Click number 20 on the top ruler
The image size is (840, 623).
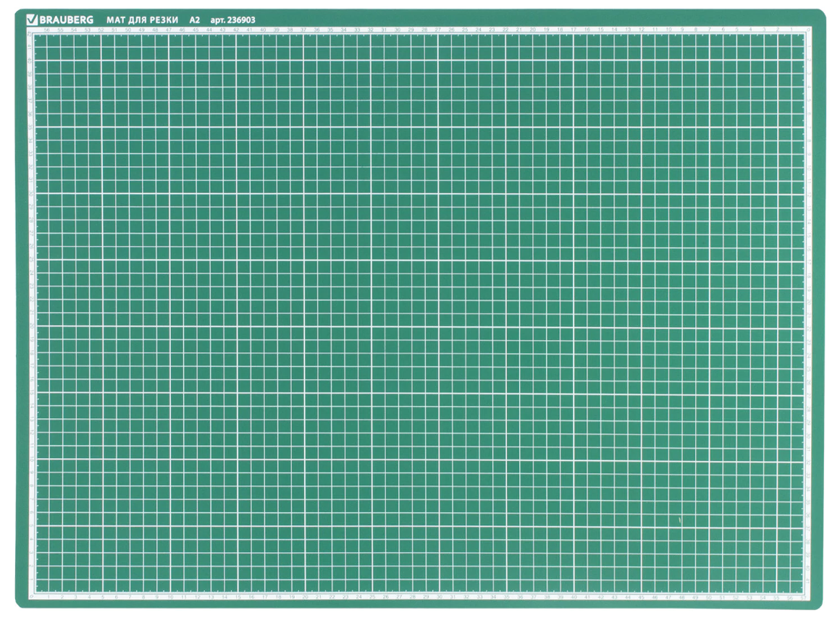tap(533, 30)
